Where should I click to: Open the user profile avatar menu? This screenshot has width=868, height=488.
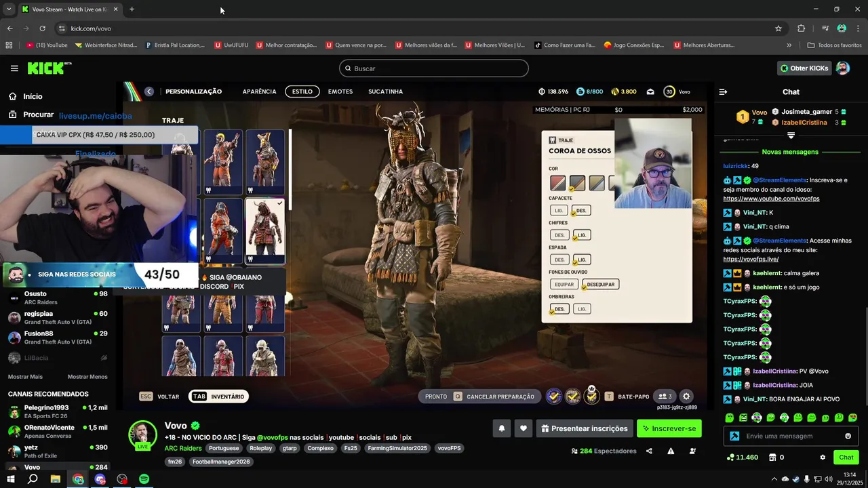pos(842,68)
